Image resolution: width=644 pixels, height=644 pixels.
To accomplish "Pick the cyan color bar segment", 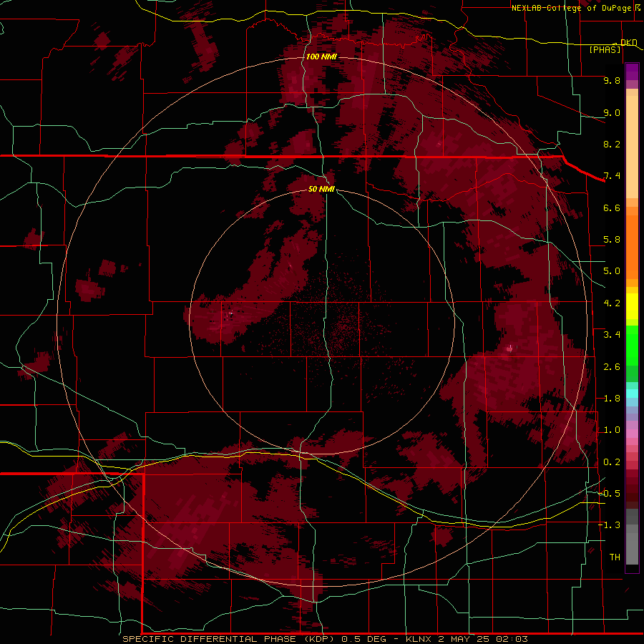I will tap(632, 393).
